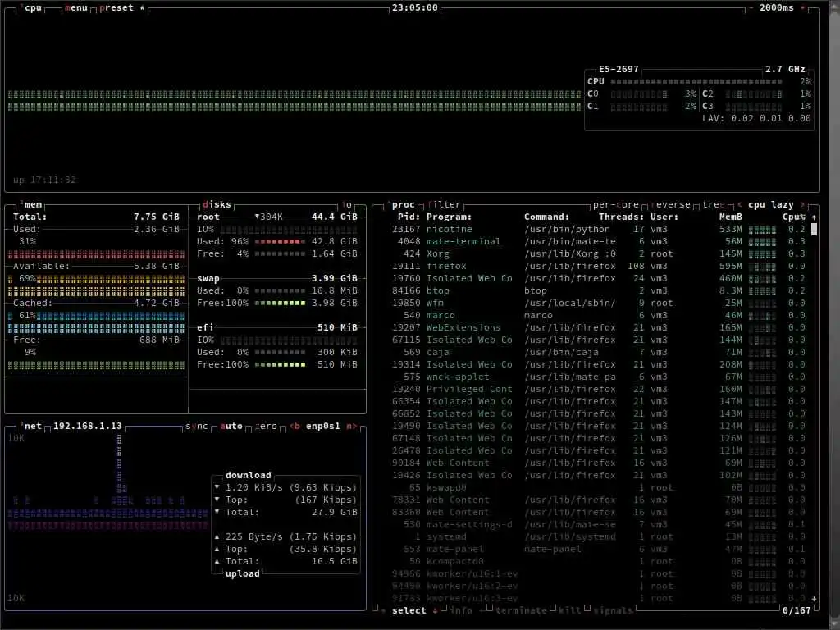
Task: Select the Privileged Cont process row
Action: coord(594,390)
